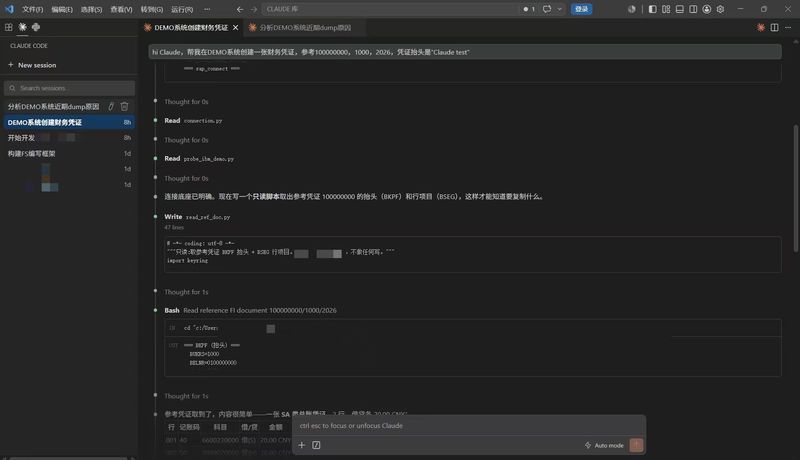This screenshot has height=460, width=800.
Task: Open slash commands icon in input
Action: coord(316,445)
